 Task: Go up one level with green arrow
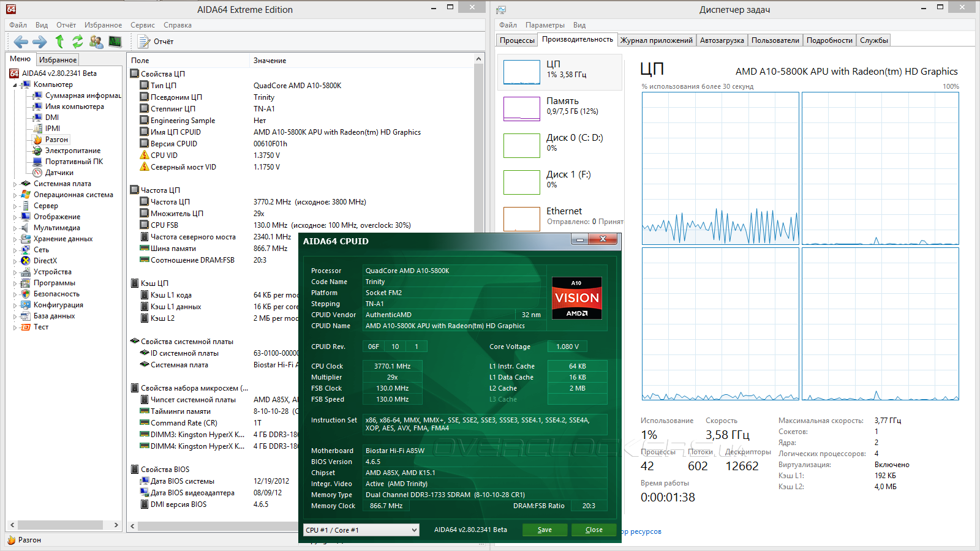coord(59,42)
